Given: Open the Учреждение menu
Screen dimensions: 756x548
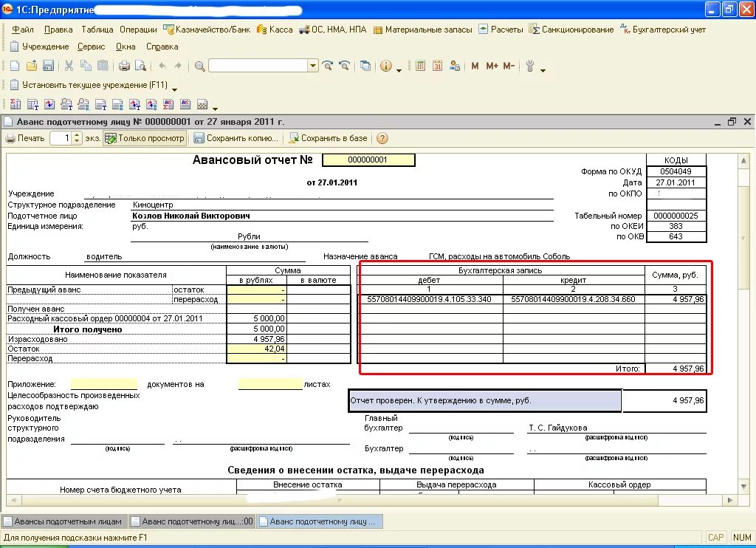Looking at the screenshot, I should click(x=40, y=47).
